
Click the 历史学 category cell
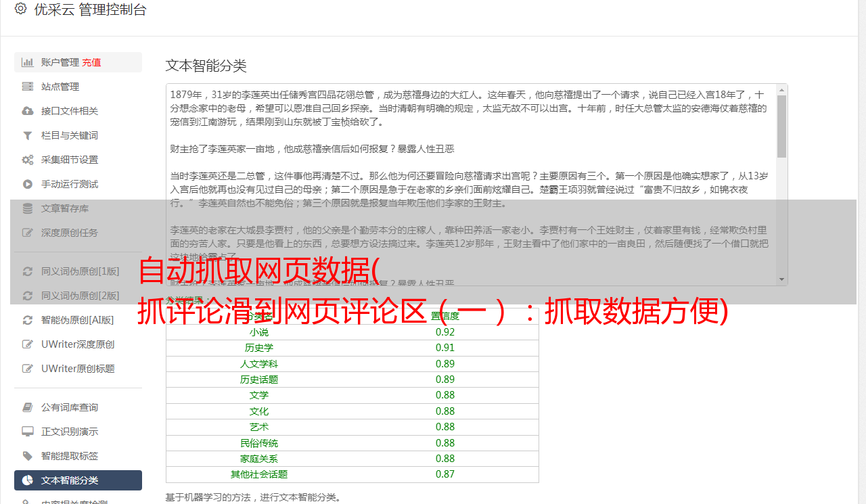tap(259, 348)
